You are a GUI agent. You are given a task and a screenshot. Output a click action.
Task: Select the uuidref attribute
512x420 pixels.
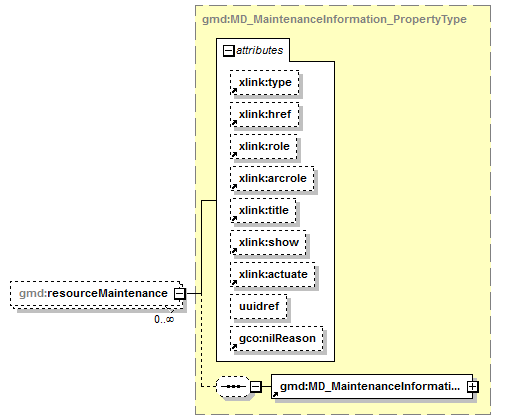pos(259,306)
